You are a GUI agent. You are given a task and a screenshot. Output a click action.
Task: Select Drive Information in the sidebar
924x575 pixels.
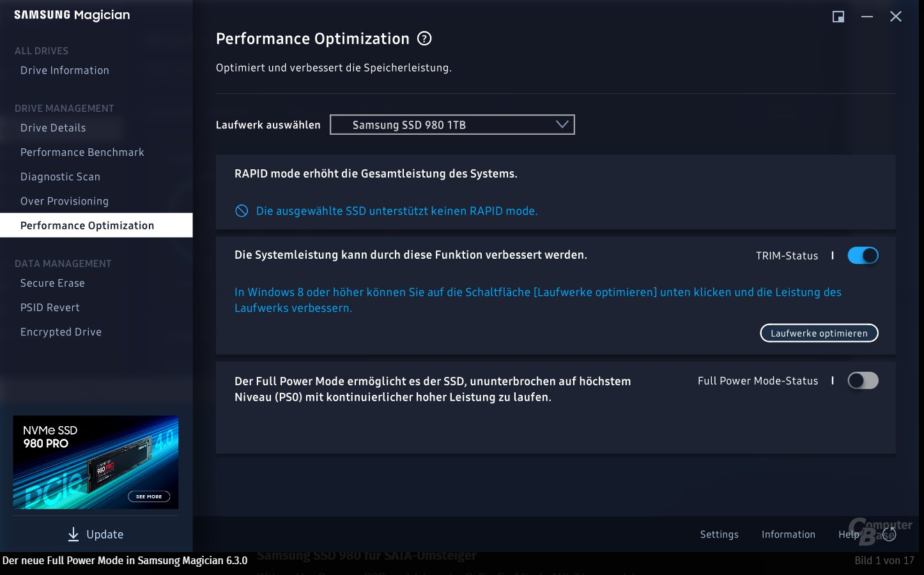coord(65,70)
